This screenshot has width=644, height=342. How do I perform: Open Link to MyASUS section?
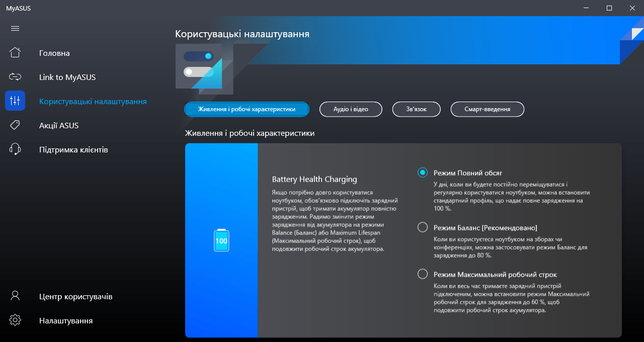click(x=67, y=77)
